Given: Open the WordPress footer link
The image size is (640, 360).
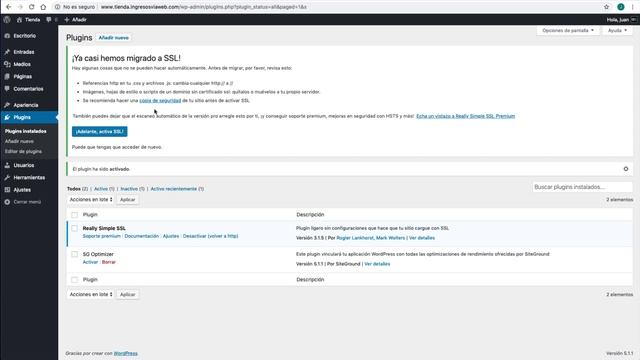Looking at the screenshot, I should click(126, 353).
